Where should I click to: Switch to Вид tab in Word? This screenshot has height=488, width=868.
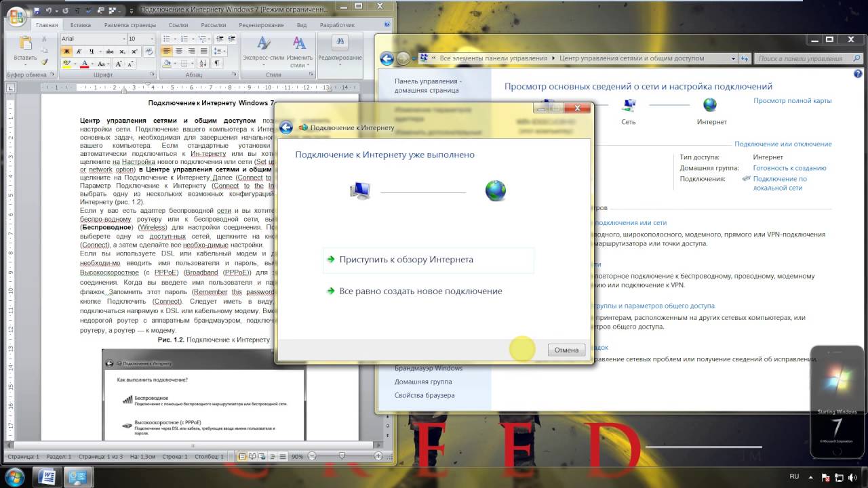point(302,25)
